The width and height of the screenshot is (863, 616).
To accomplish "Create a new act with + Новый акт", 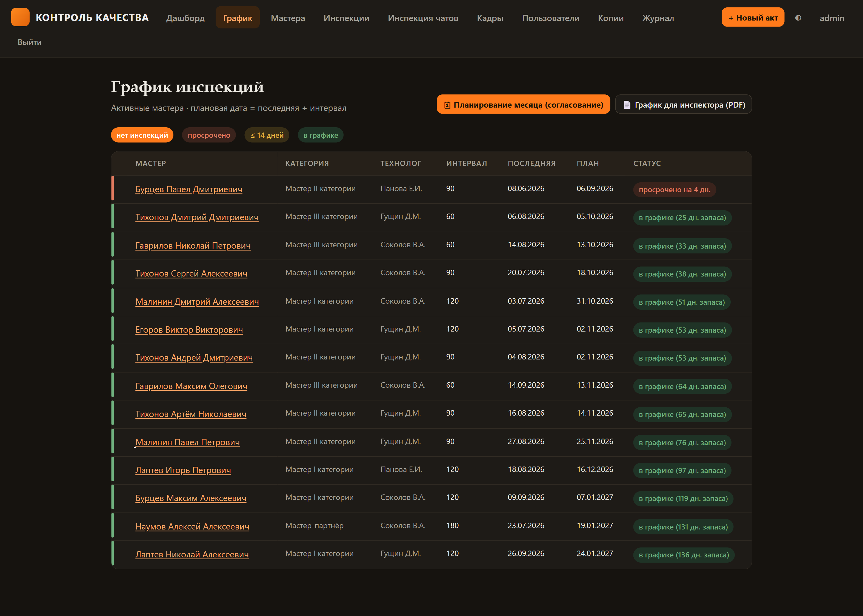I will click(753, 18).
